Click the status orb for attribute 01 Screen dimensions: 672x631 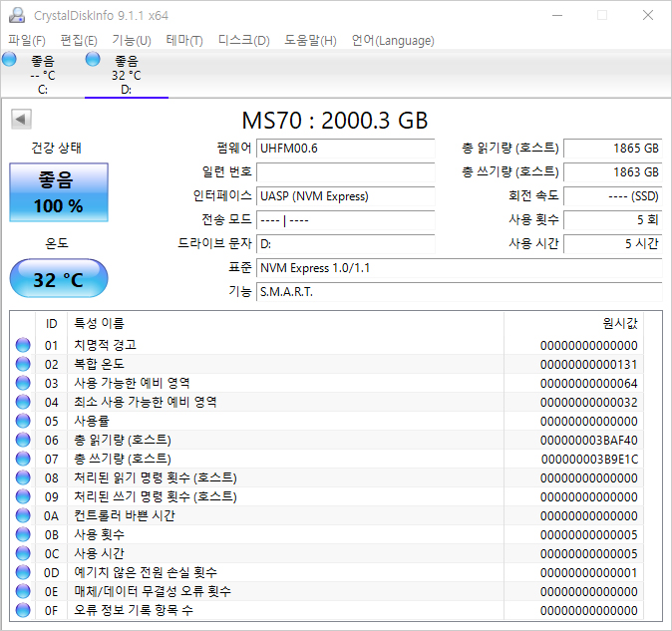click(x=23, y=345)
